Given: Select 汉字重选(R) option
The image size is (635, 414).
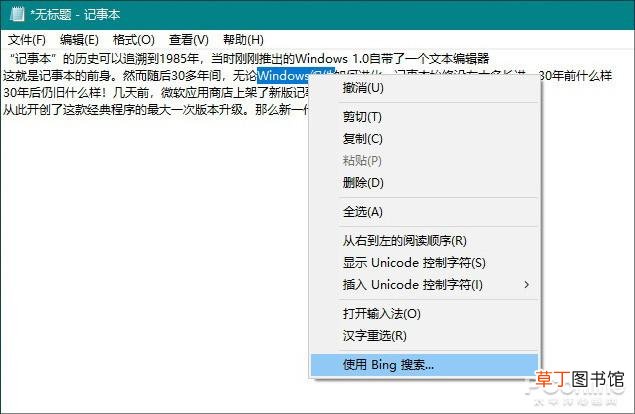Looking at the screenshot, I should click(x=424, y=336).
